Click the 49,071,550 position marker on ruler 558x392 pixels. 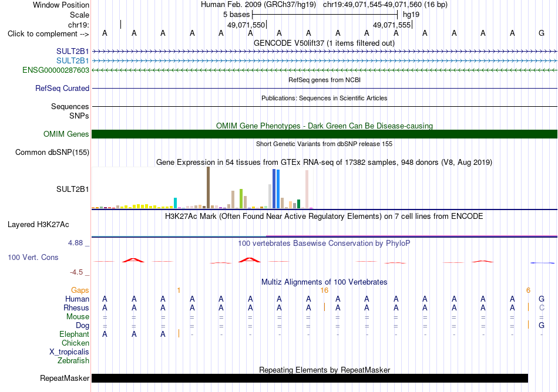click(247, 25)
